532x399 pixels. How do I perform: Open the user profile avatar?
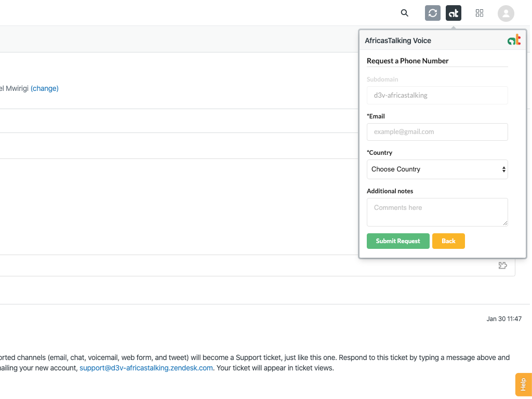(506, 14)
